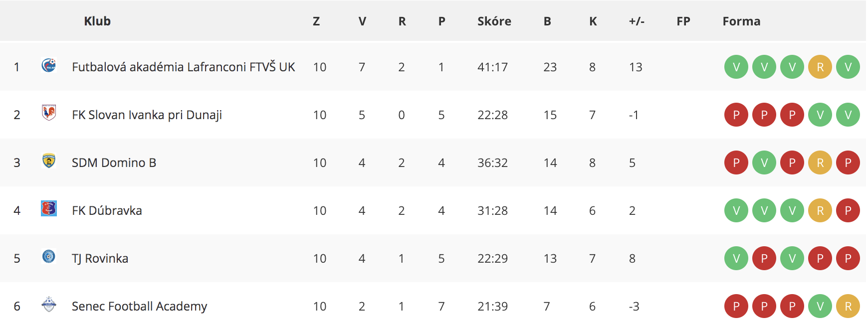The height and width of the screenshot is (328, 868).
Task: Click the TJ Rovinka round logo
Action: (x=49, y=256)
